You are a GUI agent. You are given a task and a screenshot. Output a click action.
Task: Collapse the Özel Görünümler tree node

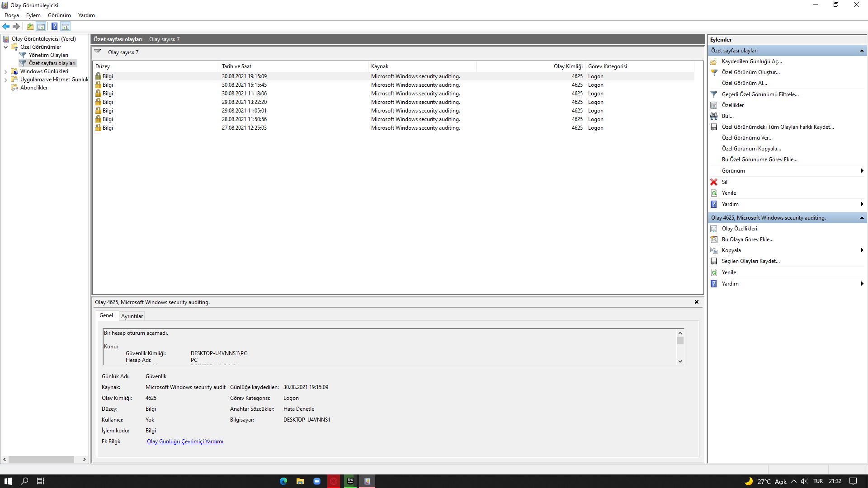tap(5, 47)
